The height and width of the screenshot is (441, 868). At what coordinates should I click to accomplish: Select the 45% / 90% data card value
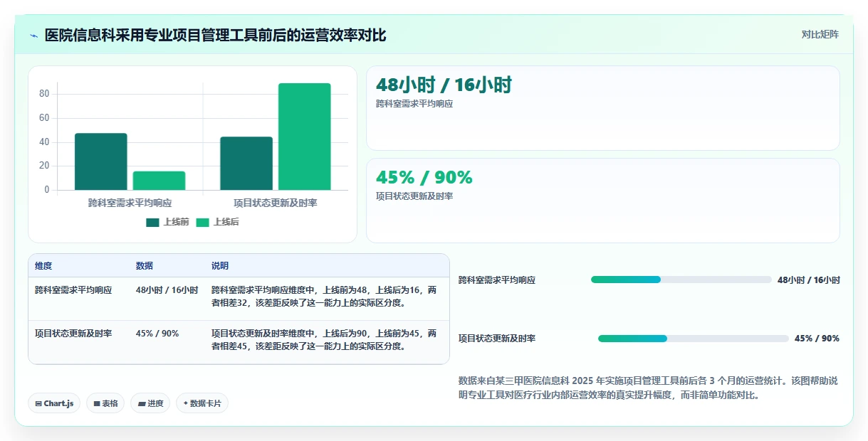424,177
